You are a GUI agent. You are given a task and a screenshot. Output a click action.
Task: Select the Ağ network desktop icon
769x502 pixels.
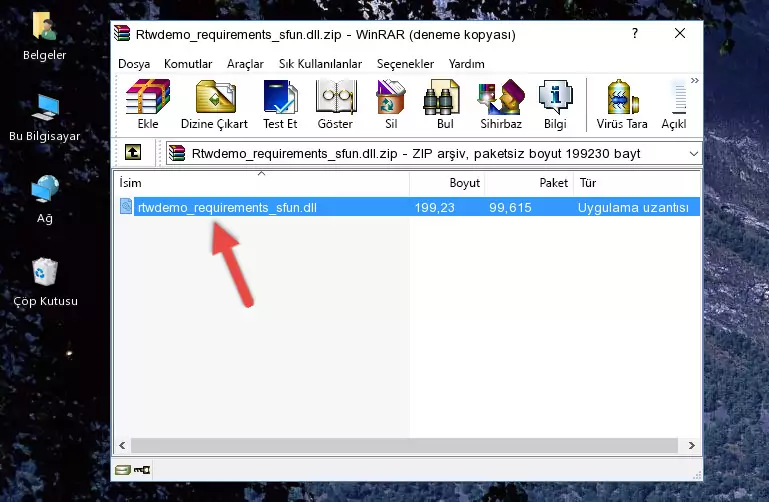click(45, 200)
